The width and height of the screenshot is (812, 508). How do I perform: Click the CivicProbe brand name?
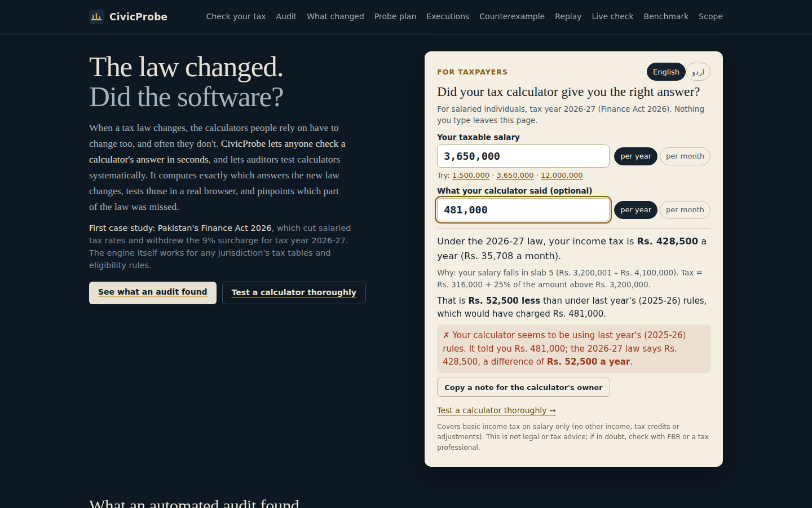(x=138, y=17)
